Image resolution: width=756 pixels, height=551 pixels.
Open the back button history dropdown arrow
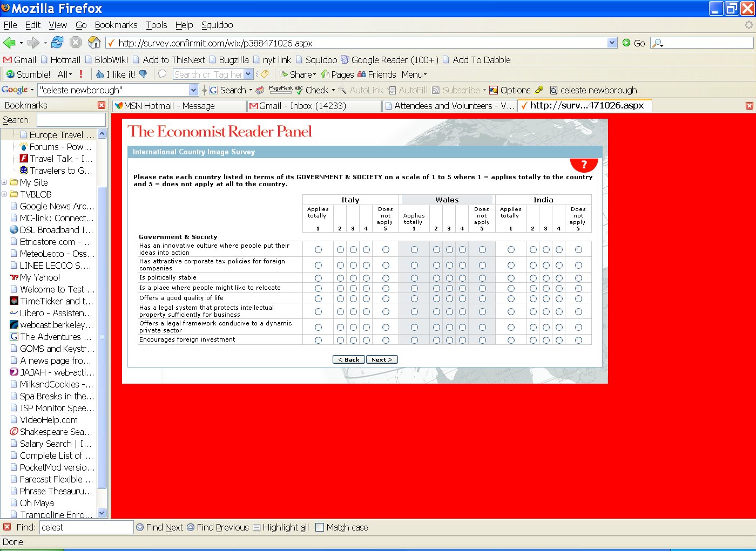point(21,43)
